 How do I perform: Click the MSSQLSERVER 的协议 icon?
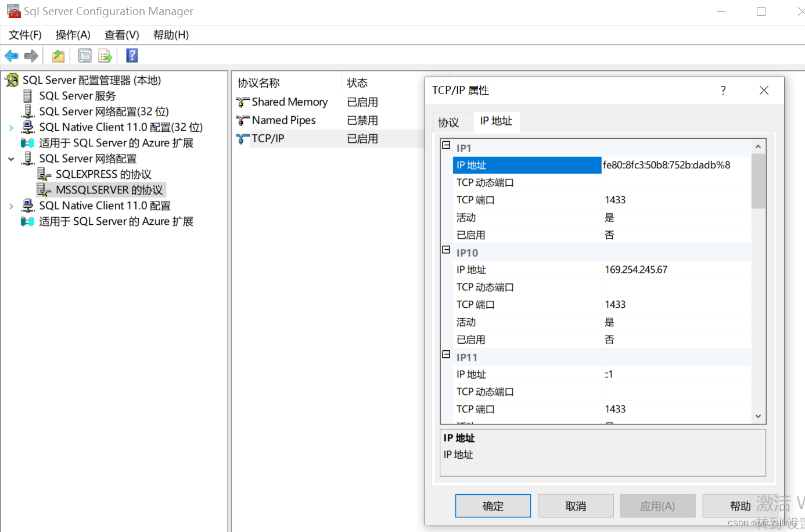[x=44, y=189]
